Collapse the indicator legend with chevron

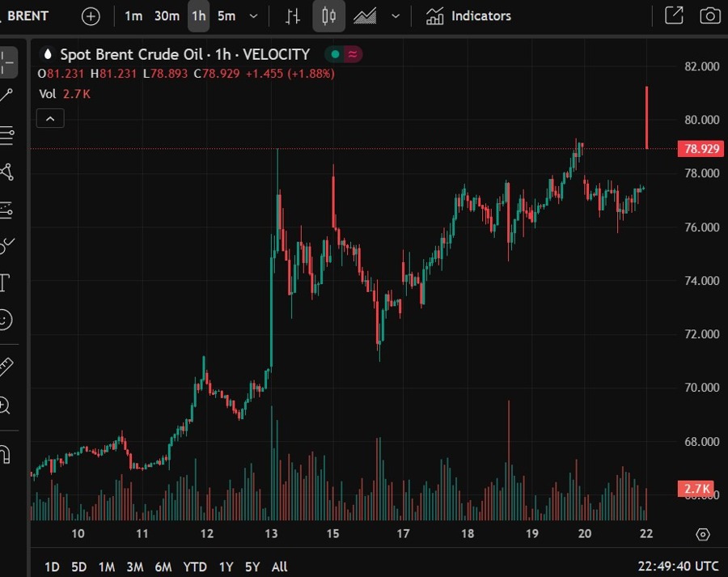click(50, 118)
